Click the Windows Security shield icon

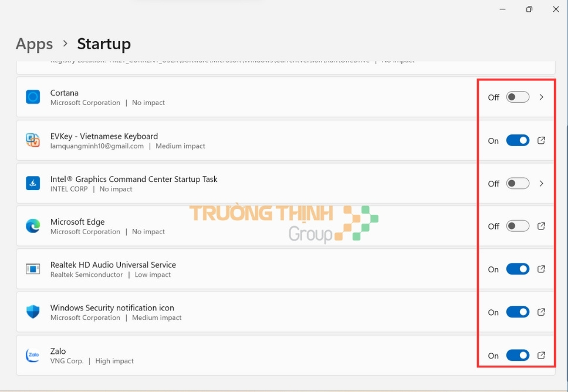pyautogui.click(x=33, y=312)
